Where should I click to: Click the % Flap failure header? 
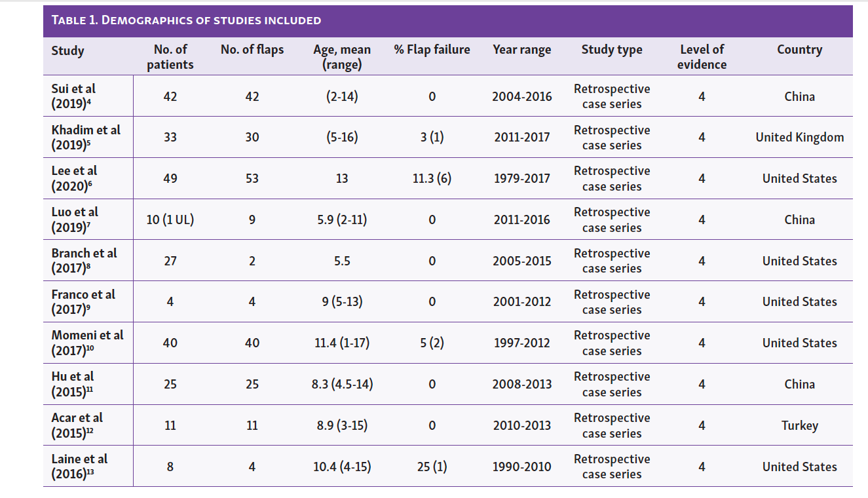[431, 50]
